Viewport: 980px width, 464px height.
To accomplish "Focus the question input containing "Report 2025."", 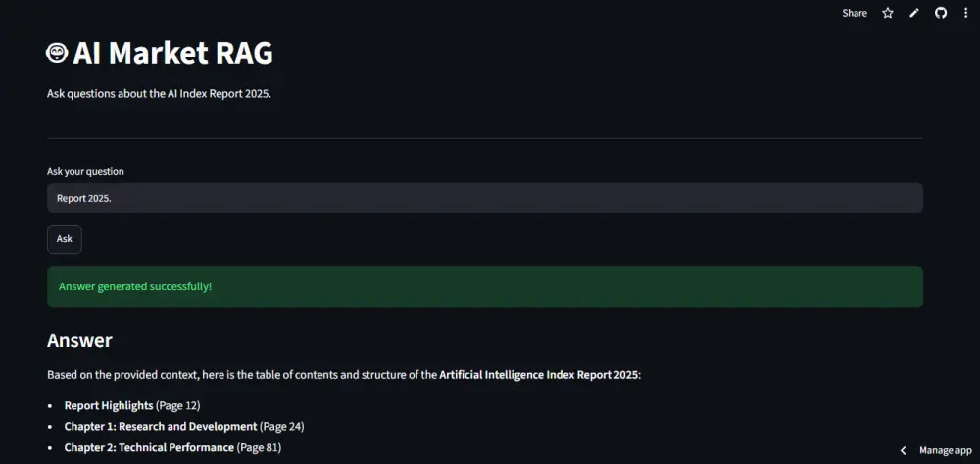I will pos(485,198).
